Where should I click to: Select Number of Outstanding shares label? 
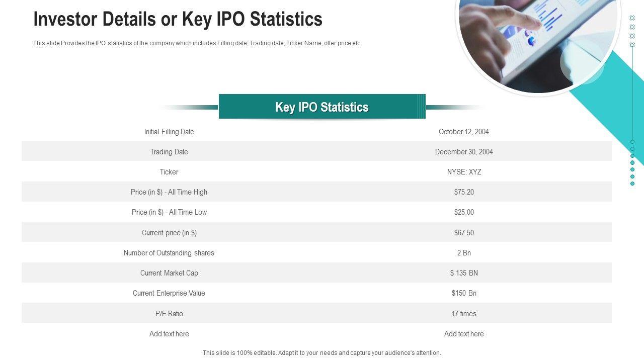169,253
